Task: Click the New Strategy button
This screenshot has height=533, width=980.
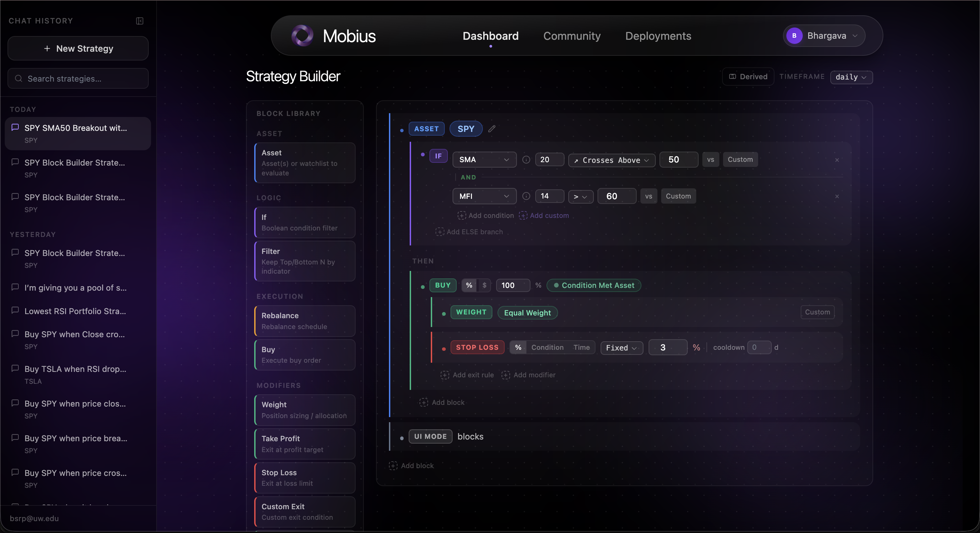Action: point(78,48)
